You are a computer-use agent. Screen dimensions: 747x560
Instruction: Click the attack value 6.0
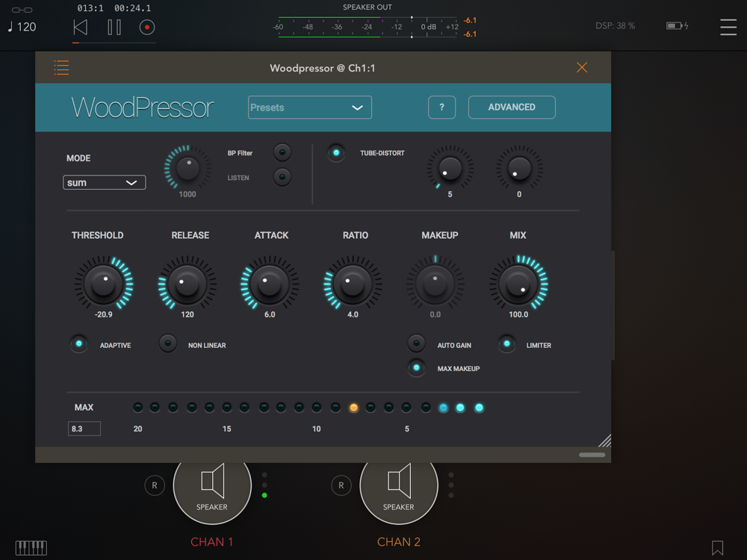click(x=270, y=314)
